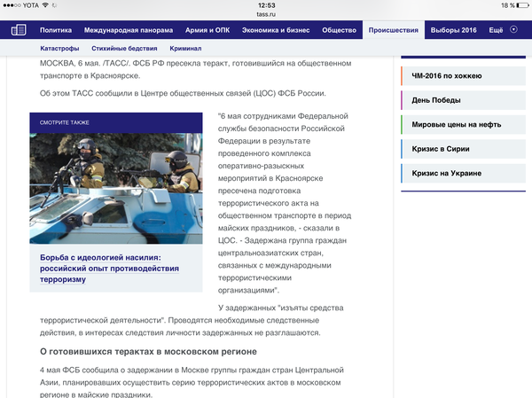The height and width of the screenshot is (398, 532).
Task: Open the Катастрофы subsection
Action: tap(59, 49)
